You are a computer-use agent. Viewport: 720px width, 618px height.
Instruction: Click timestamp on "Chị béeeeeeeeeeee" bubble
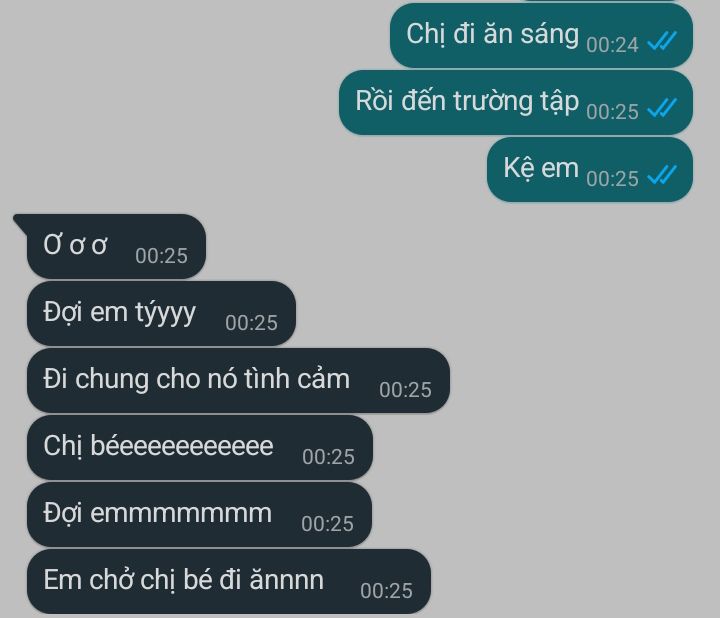click(x=329, y=457)
